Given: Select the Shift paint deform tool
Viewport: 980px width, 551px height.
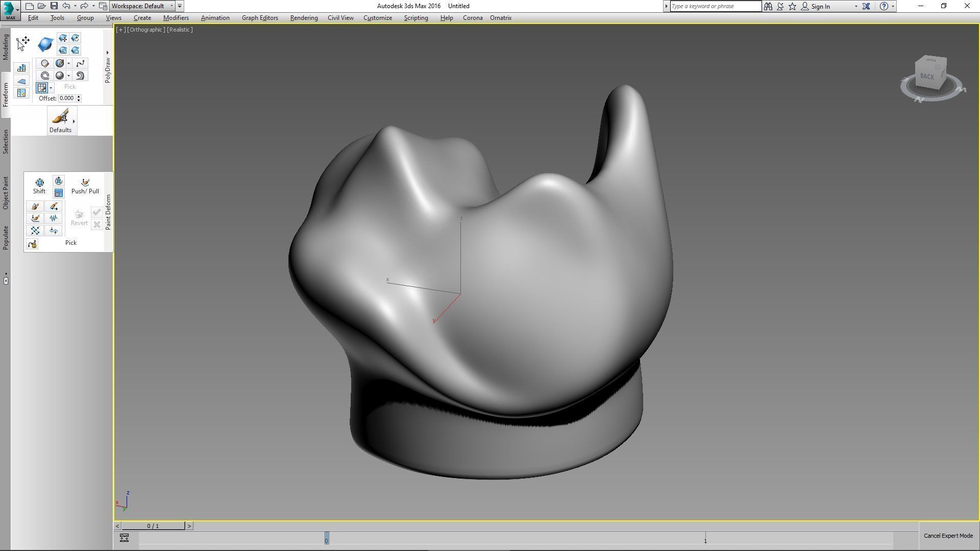Looking at the screenshot, I should click(39, 186).
